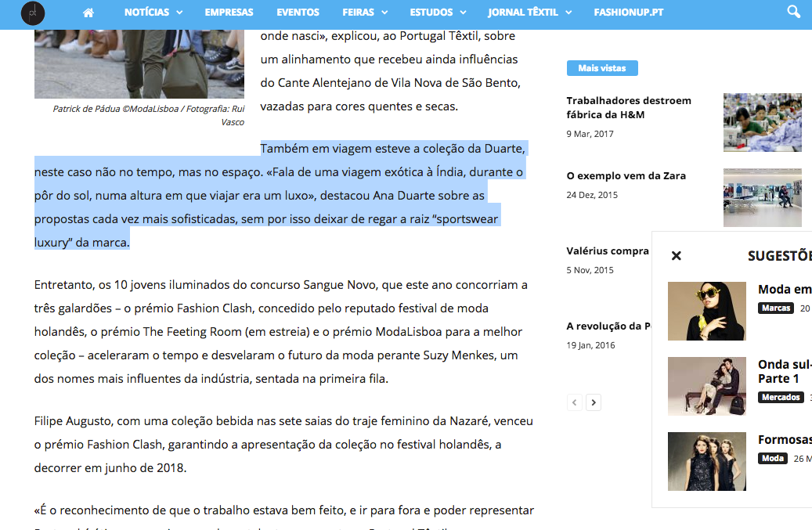Open article Trabalhadores destroem fábrica da H&M

629,108
